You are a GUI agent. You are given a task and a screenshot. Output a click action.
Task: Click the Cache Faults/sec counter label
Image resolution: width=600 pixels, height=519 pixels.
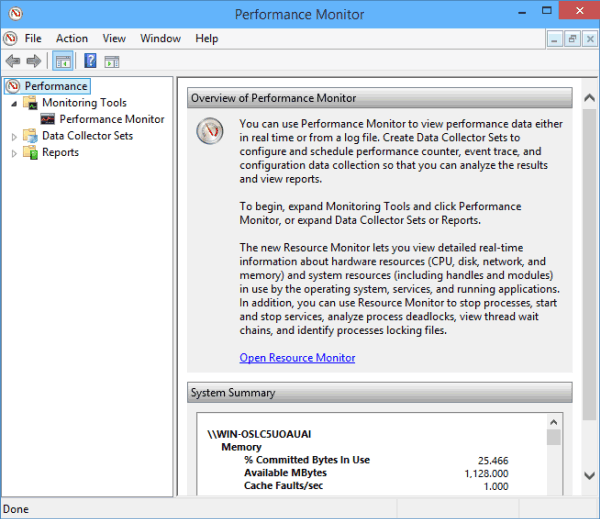[284, 486]
